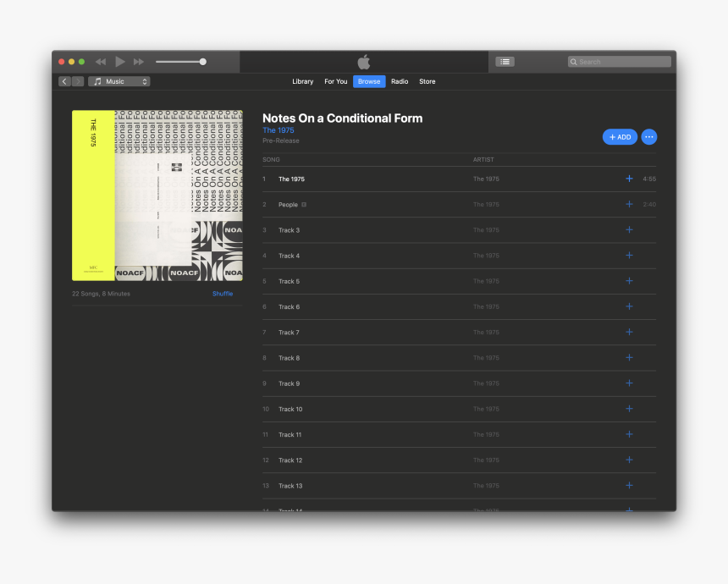Go to the Store tab
The width and height of the screenshot is (728, 584).
point(427,81)
